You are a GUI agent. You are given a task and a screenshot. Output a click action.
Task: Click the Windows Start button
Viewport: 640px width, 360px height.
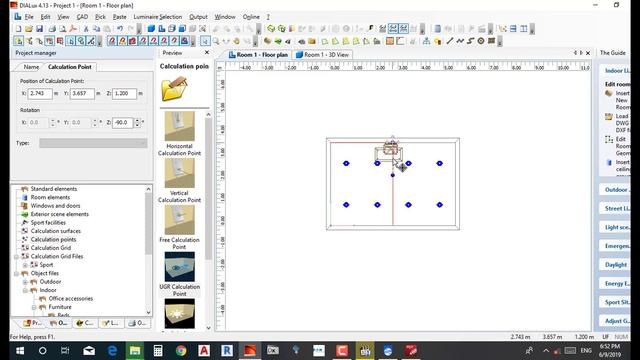pos(20,351)
